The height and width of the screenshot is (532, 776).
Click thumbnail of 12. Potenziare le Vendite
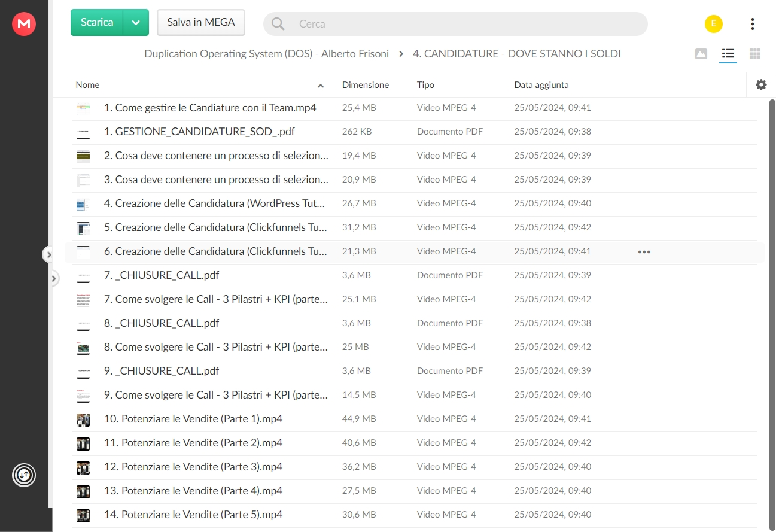[83, 468]
